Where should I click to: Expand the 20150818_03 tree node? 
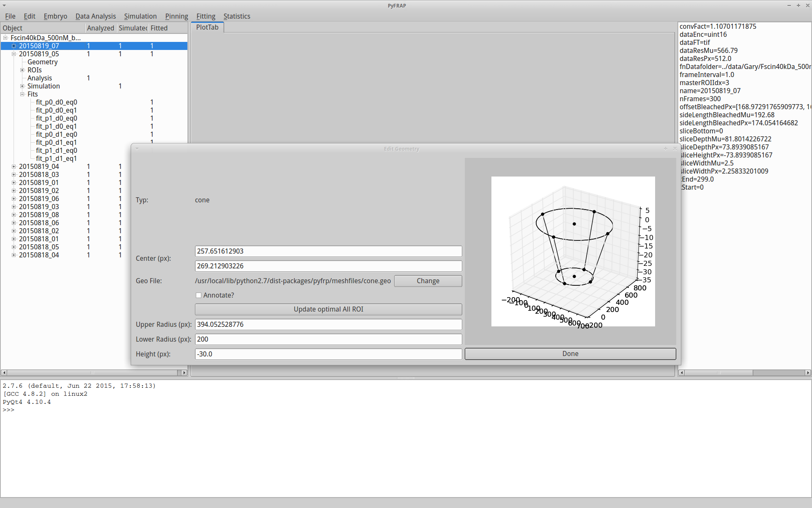pyautogui.click(x=14, y=174)
